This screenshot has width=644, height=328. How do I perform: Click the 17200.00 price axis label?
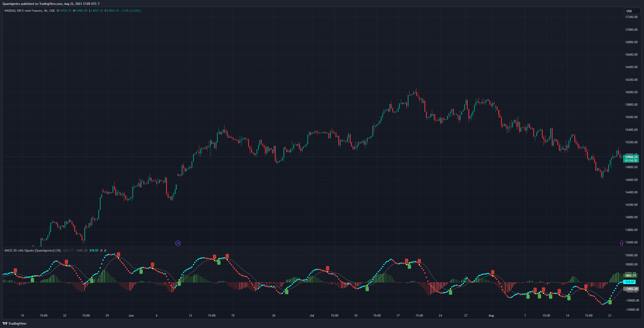(631, 17)
